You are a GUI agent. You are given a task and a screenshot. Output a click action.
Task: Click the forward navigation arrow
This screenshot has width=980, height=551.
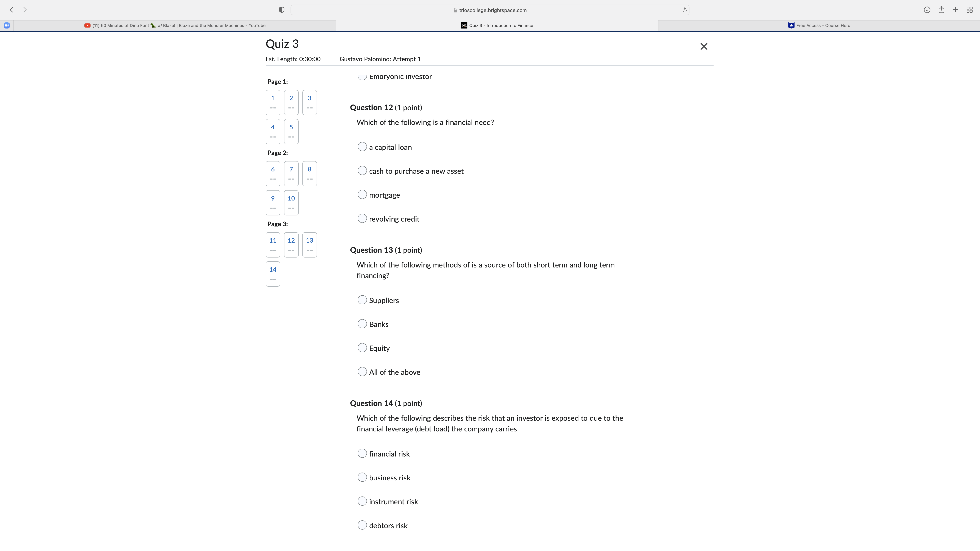[x=25, y=10]
